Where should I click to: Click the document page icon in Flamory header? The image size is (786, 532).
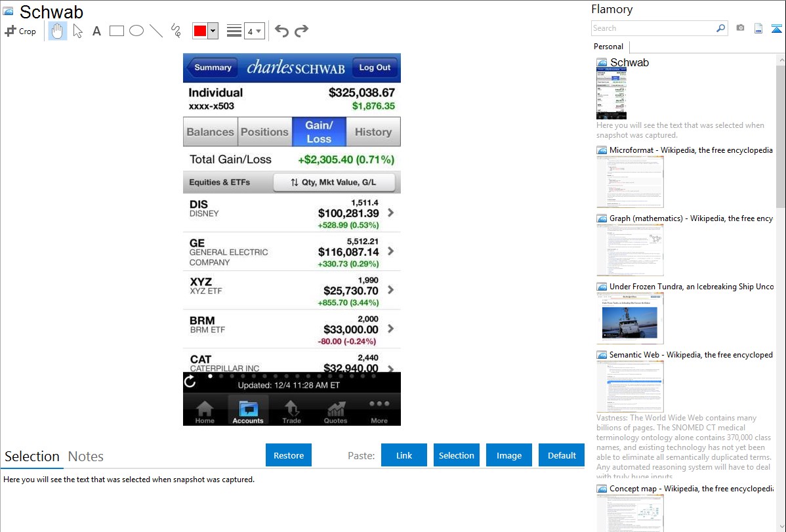(758, 28)
